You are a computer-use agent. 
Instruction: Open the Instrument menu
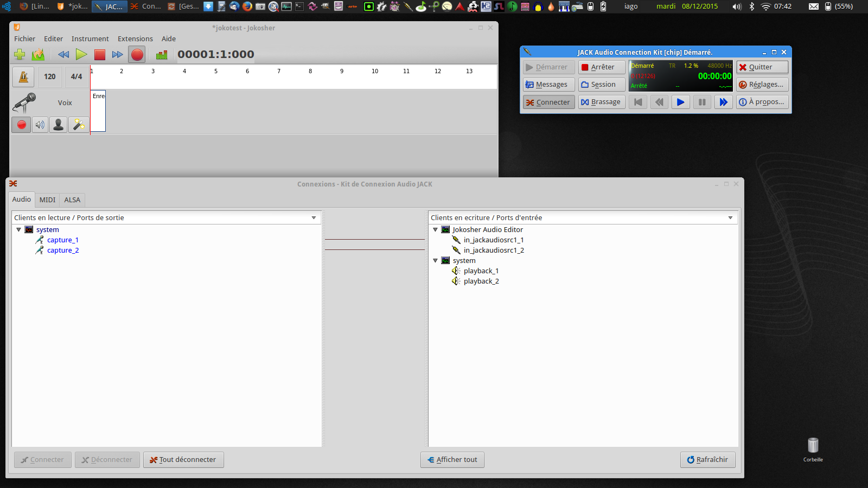click(x=90, y=38)
